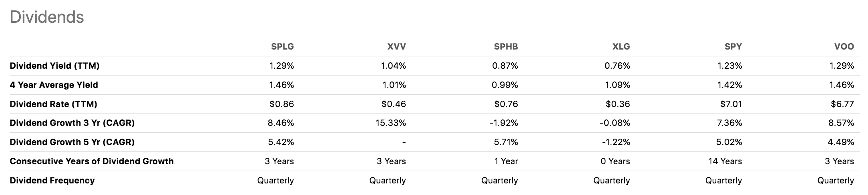Open the XVV ticker header link
Screen dimensions: 868x195
pos(396,47)
